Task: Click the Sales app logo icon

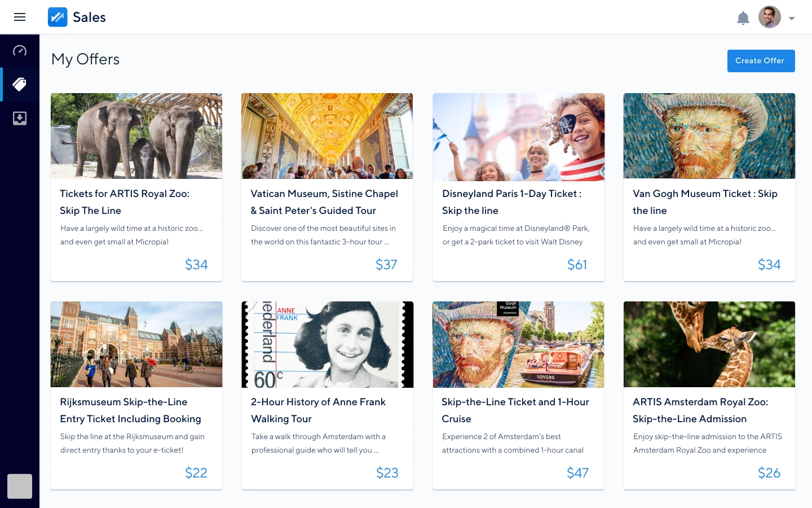Action: point(58,17)
